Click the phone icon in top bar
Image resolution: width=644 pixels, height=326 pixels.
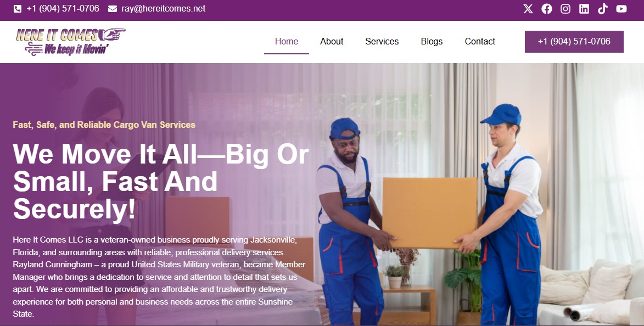[x=17, y=9]
